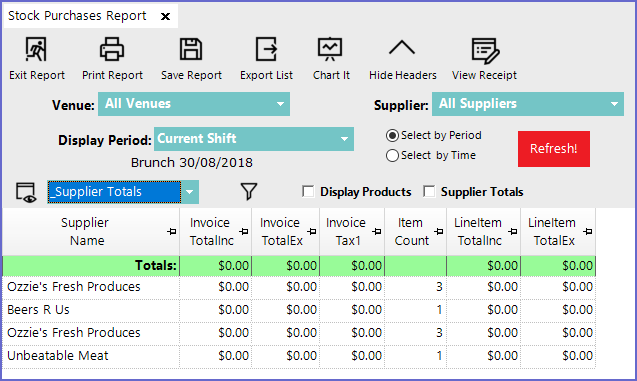The width and height of the screenshot is (637, 381).
Task: Click the Print Report printer icon
Action: (112, 49)
